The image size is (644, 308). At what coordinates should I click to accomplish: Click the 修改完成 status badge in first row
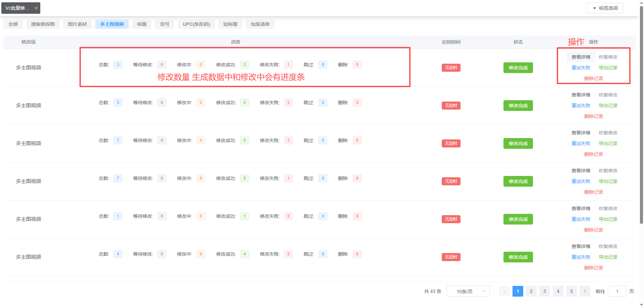[x=518, y=68]
